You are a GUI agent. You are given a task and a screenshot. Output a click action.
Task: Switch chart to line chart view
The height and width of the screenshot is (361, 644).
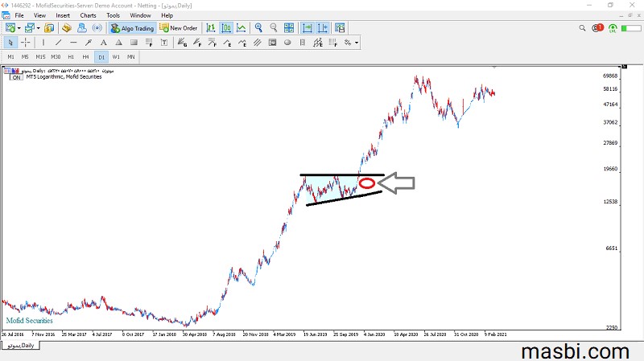click(242, 28)
